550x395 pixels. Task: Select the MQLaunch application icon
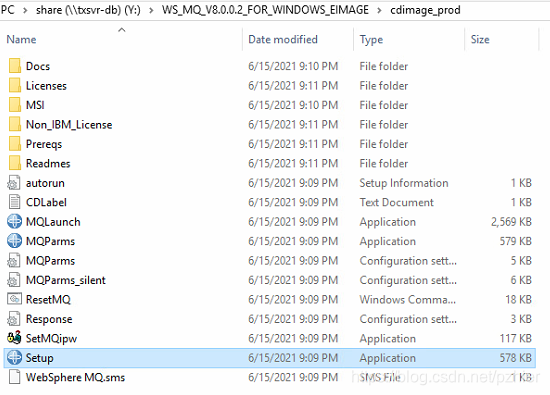14,222
